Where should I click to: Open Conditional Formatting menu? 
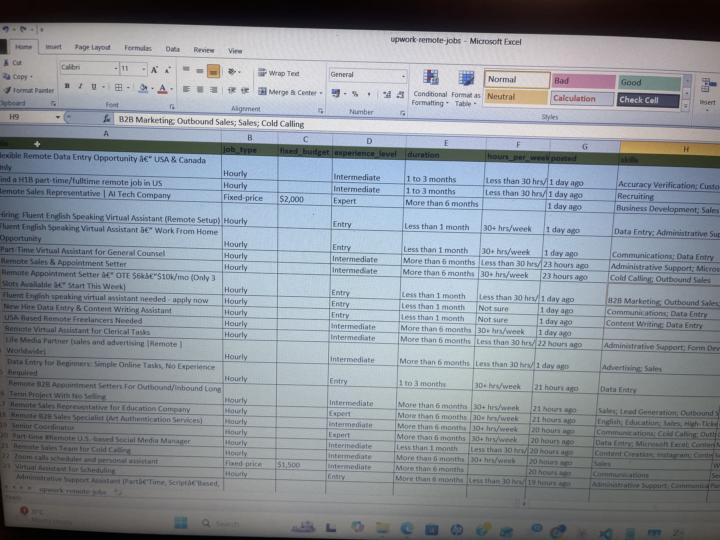430,87
